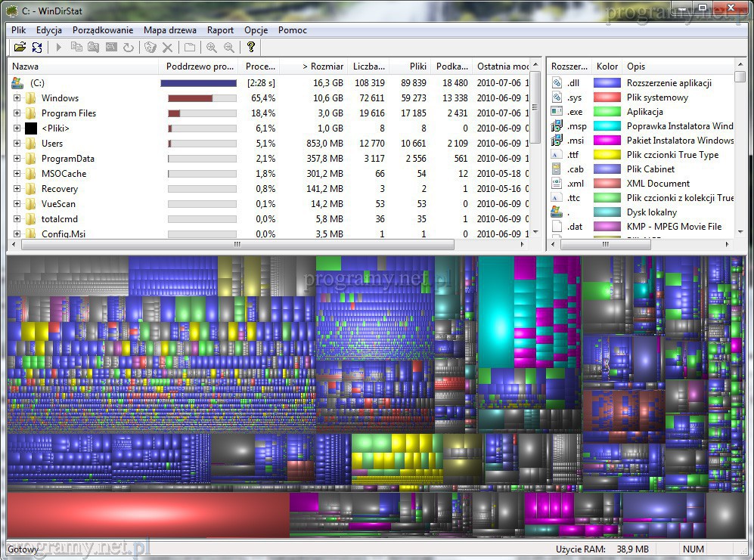Click the blue .dll color swatch
Screen dimensions: 754x560
click(x=607, y=83)
